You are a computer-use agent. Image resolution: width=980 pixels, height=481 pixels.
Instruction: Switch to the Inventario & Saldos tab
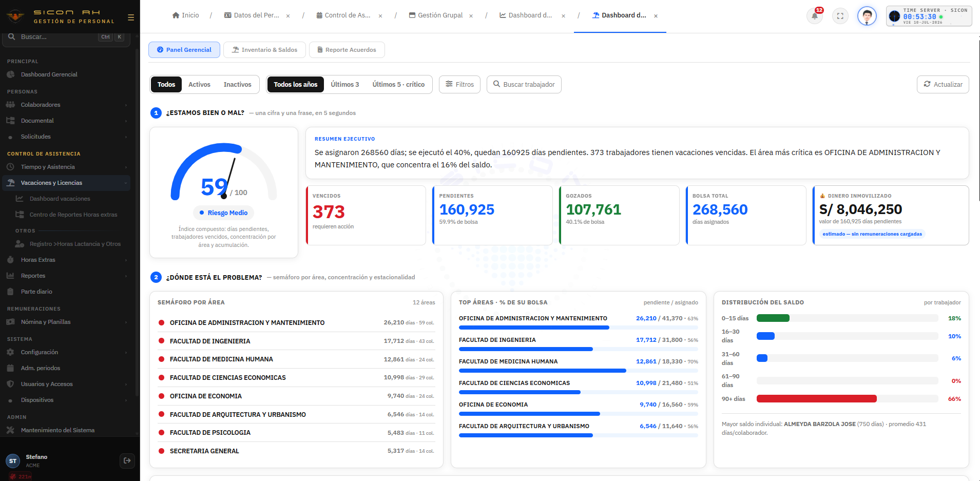(264, 50)
